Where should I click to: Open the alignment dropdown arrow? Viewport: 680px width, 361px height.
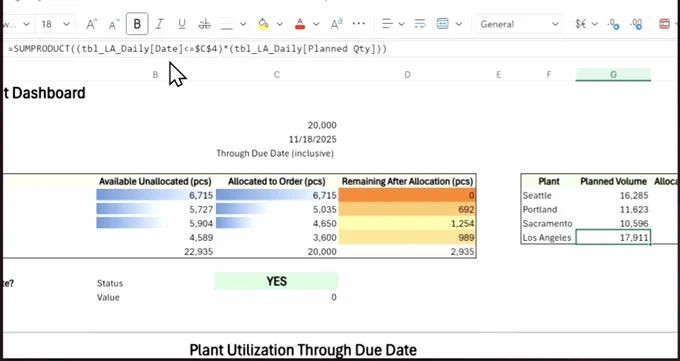[401, 24]
